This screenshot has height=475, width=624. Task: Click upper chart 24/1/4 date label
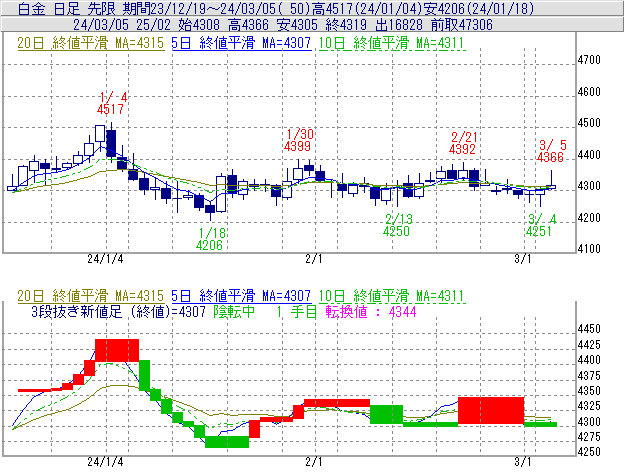[x=105, y=259]
